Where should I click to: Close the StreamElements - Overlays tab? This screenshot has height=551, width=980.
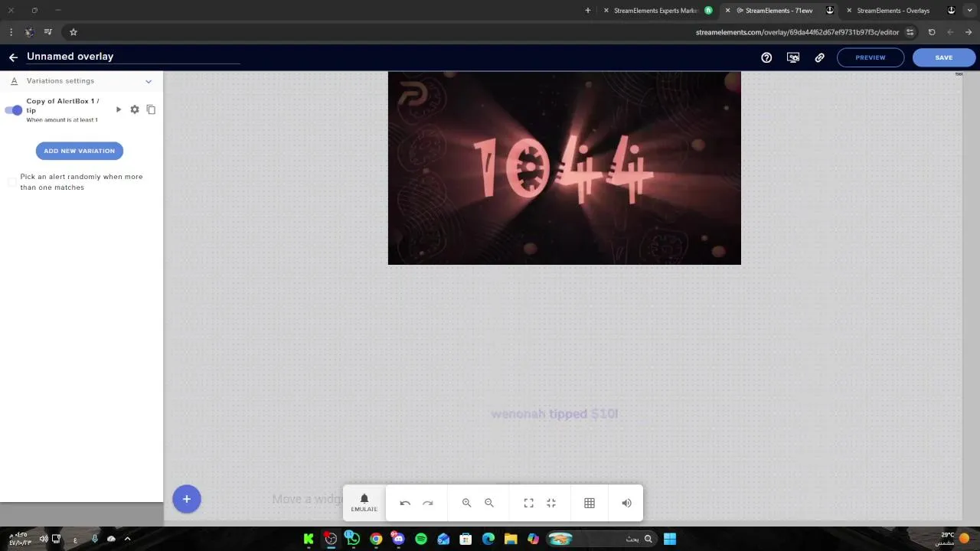click(848, 11)
